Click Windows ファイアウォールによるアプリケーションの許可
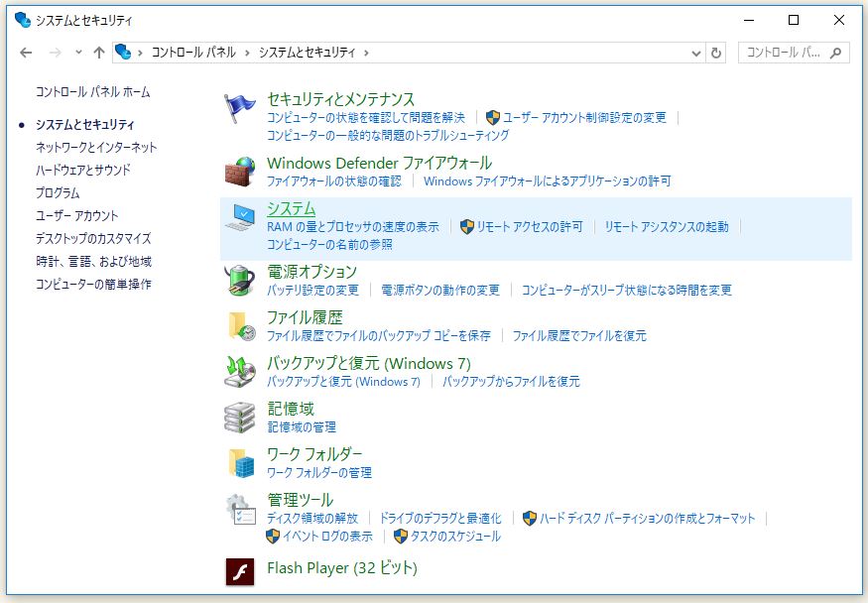The height and width of the screenshot is (603, 868). coord(547,181)
